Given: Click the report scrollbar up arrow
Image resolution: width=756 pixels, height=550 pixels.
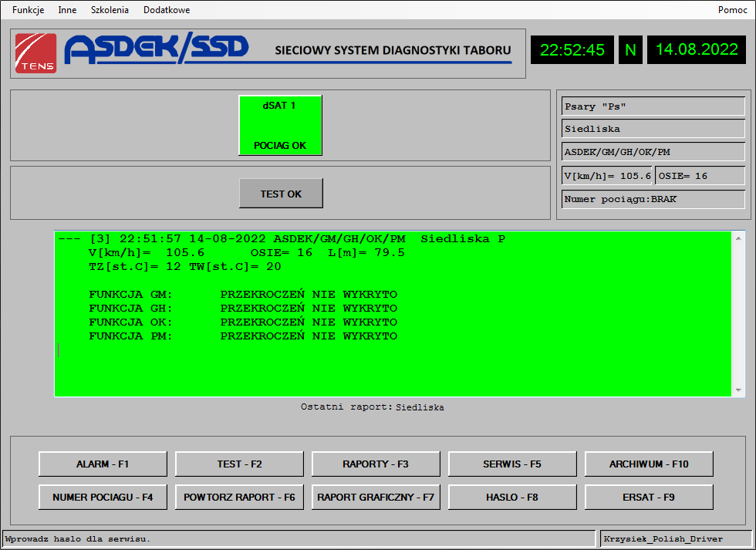Looking at the screenshot, I should pos(738,238).
